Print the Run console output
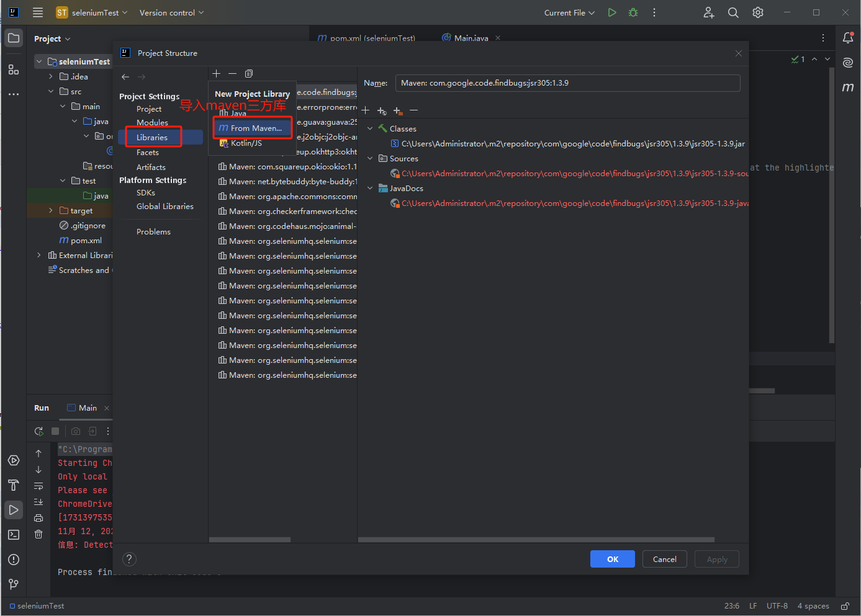 (x=38, y=518)
